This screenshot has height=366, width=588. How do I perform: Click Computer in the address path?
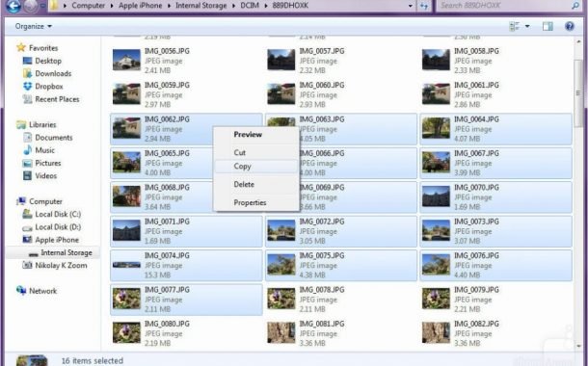(x=88, y=6)
